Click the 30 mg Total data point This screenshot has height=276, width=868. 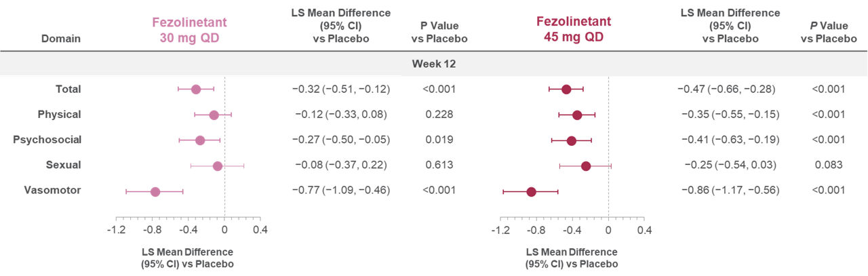pyautogui.click(x=196, y=89)
